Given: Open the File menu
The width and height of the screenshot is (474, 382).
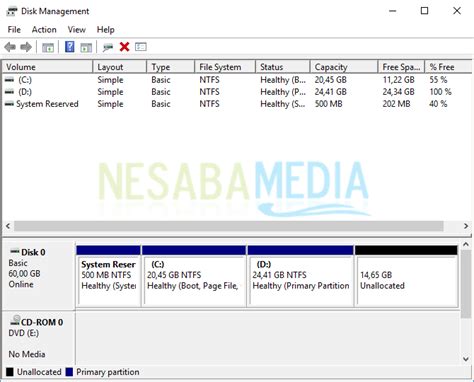Looking at the screenshot, I should [14, 30].
